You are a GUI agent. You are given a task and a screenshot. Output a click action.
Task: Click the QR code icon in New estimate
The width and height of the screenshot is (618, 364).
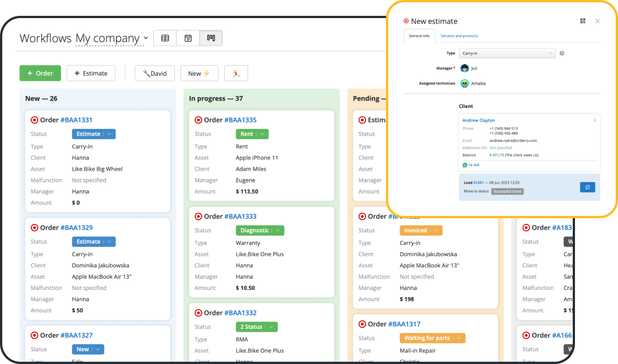pyautogui.click(x=582, y=21)
